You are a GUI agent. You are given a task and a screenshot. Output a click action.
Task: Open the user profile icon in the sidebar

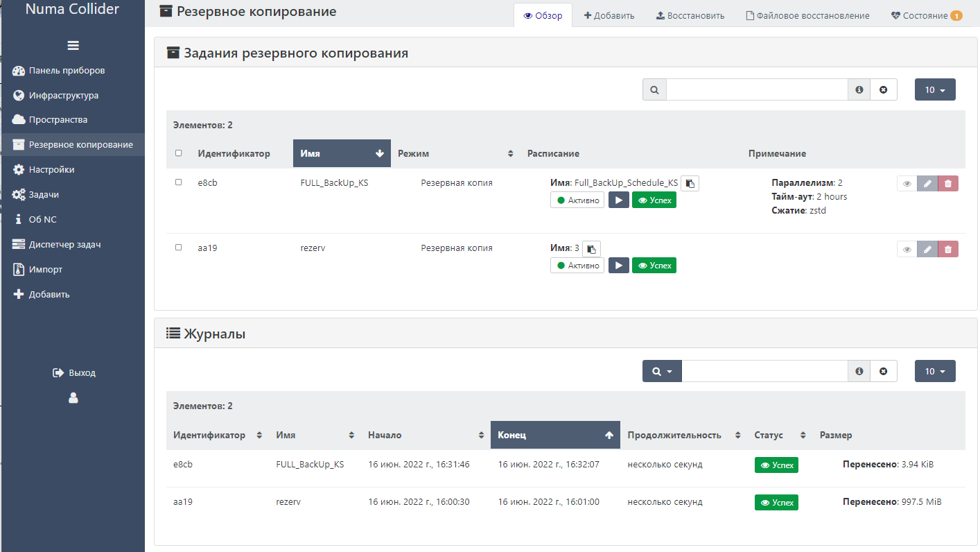click(x=73, y=398)
